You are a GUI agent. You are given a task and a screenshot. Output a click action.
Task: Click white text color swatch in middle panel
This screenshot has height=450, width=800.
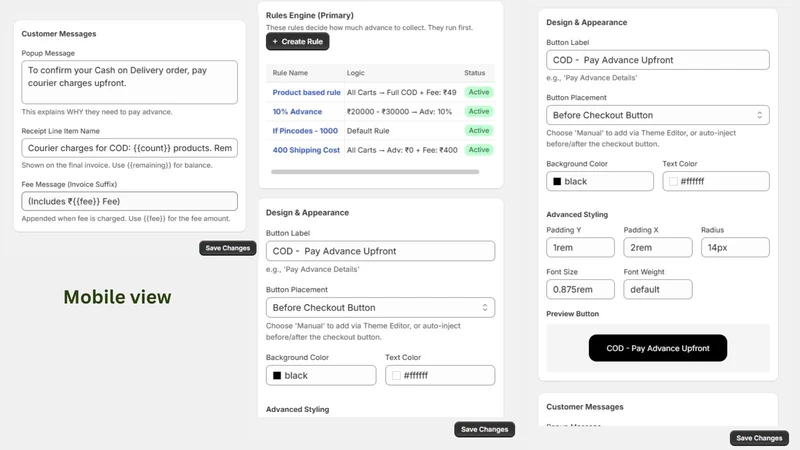396,376
